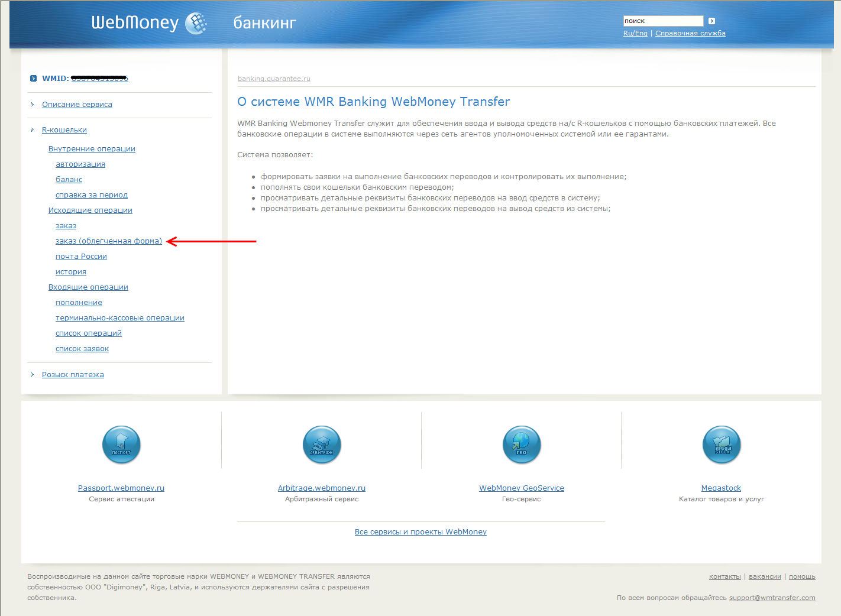Select авторизация in sidebar

[x=80, y=164]
